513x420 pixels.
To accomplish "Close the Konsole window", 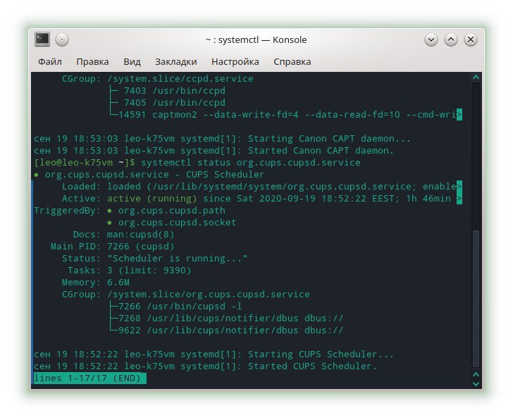I will coord(471,39).
